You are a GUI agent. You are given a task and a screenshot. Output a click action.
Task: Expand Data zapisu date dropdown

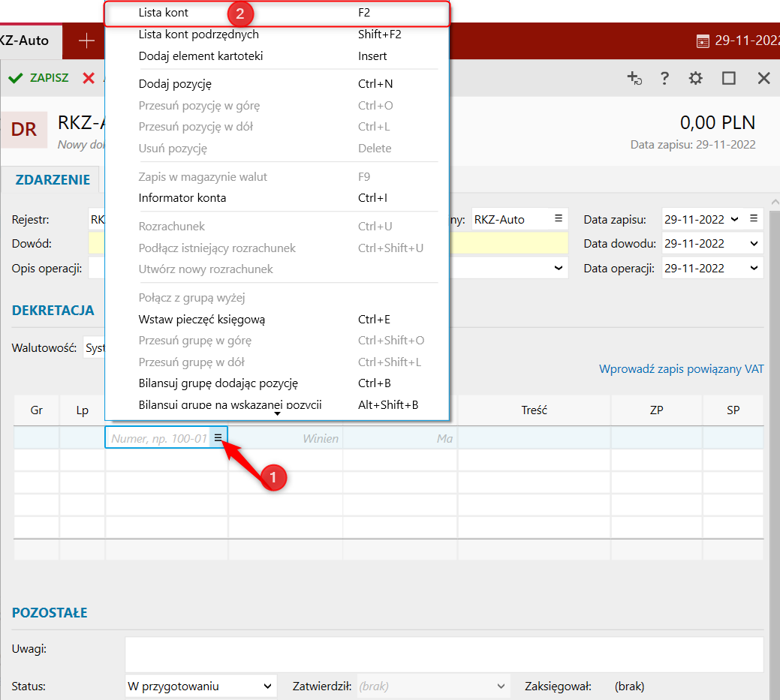pos(735,219)
